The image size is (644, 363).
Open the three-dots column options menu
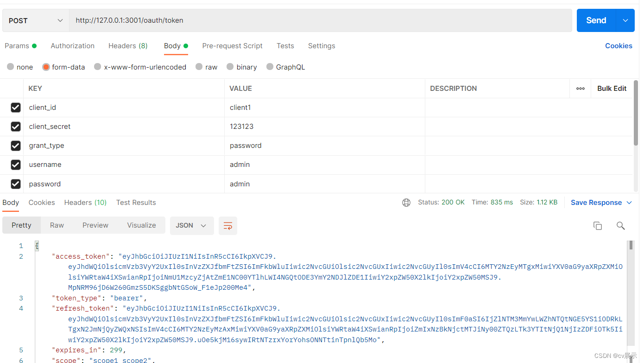(580, 89)
